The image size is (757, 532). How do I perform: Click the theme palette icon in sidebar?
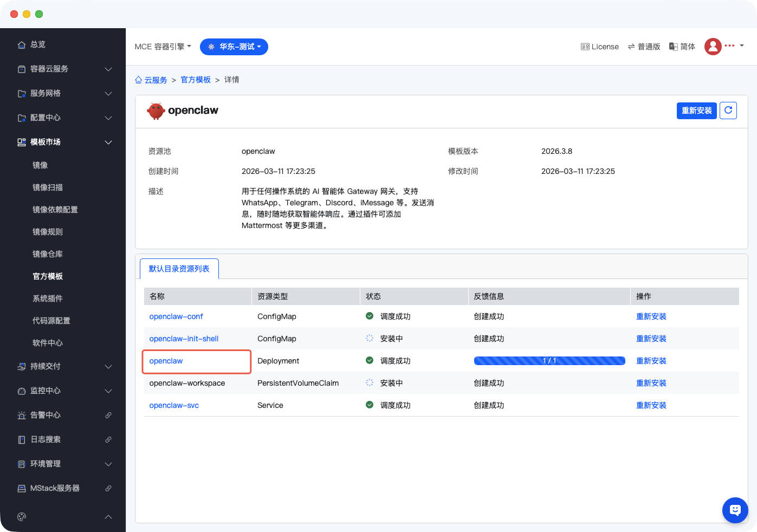click(x=22, y=517)
